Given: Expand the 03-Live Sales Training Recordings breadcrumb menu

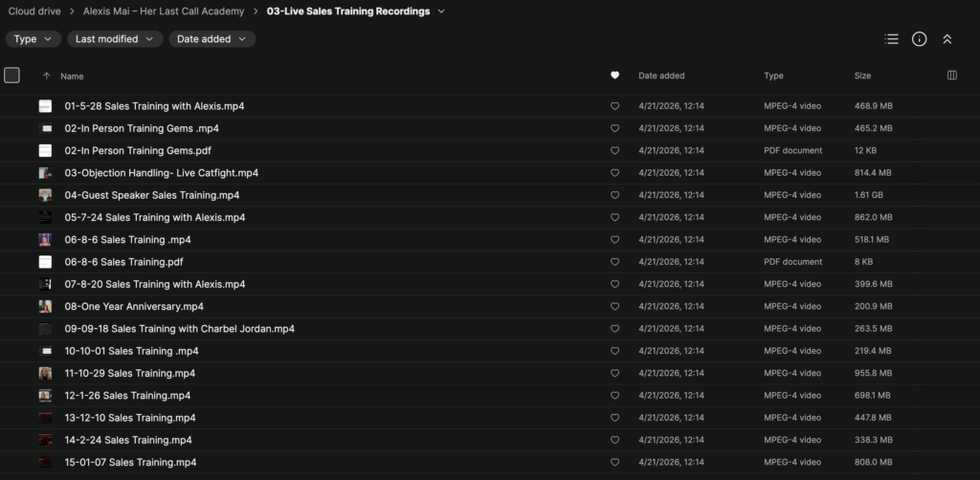Looking at the screenshot, I should (441, 11).
